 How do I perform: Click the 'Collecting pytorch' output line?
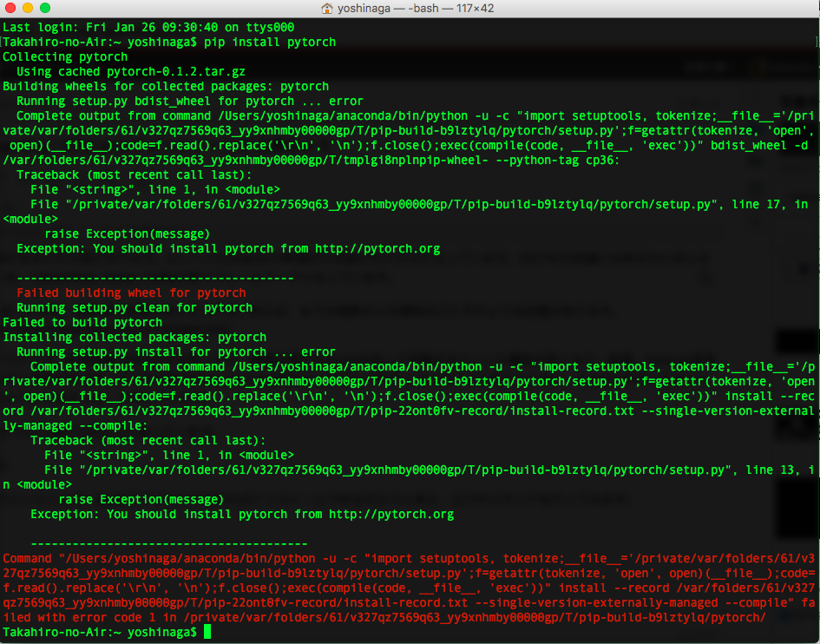click(x=65, y=56)
